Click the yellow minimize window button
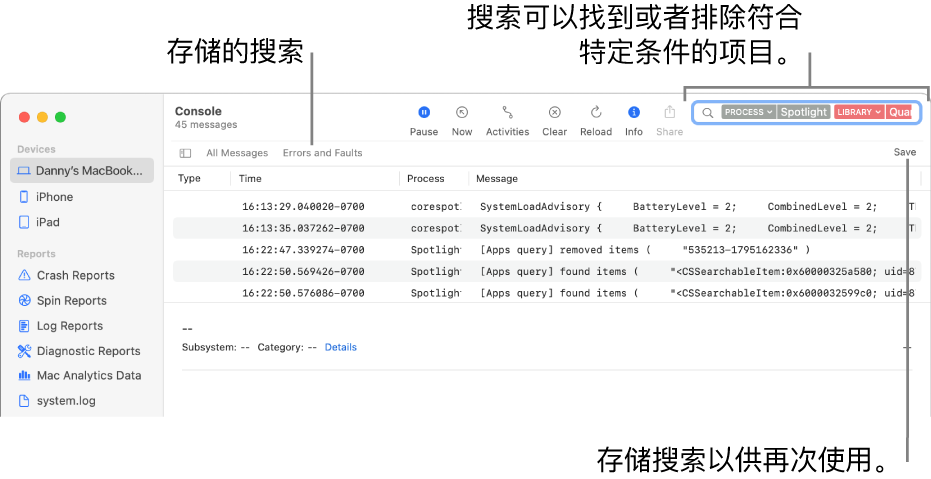 coord(42,117)
